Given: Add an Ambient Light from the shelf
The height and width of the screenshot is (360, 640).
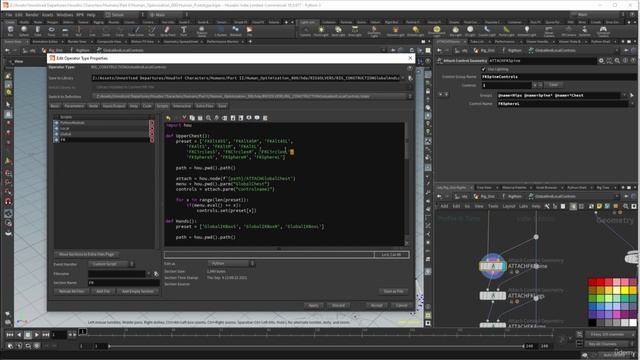Looking at the screenshot, I should point(527,31).
